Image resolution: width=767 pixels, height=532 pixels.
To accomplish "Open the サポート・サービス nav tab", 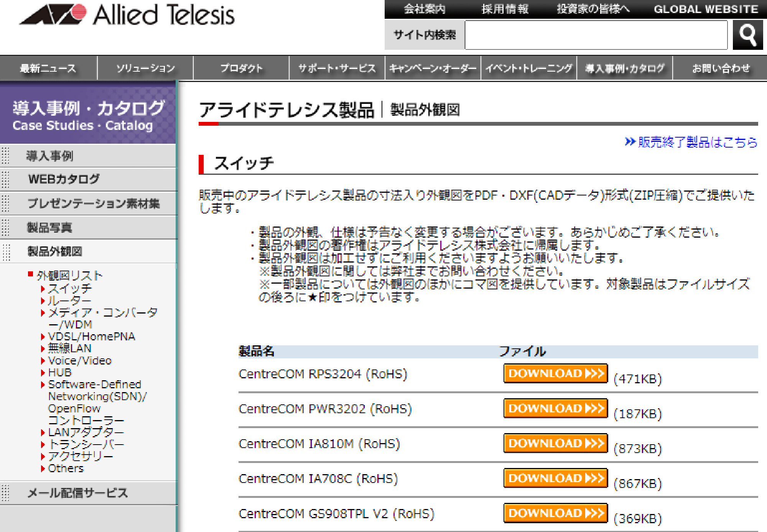I will [x=337, y=68].
